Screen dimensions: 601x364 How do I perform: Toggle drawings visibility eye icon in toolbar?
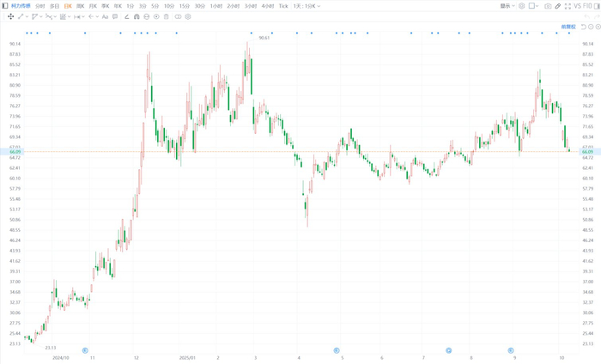(156, 16)
